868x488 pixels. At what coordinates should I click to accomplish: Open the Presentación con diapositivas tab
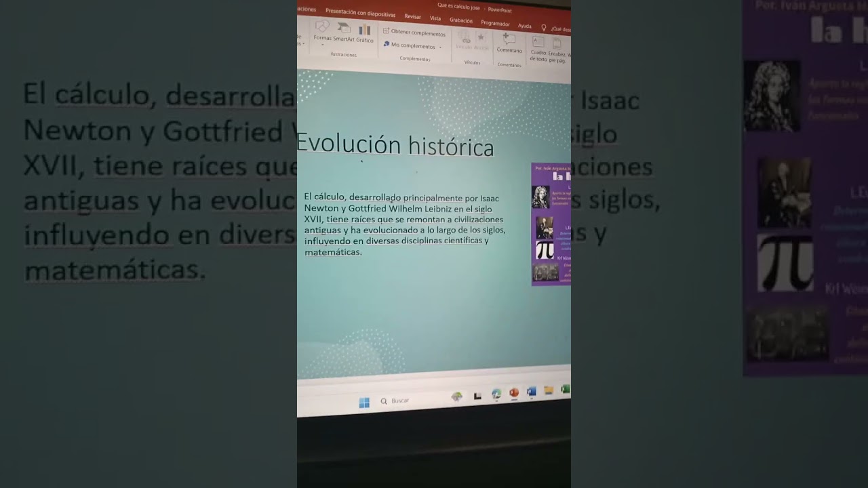[x=360, y=13]
